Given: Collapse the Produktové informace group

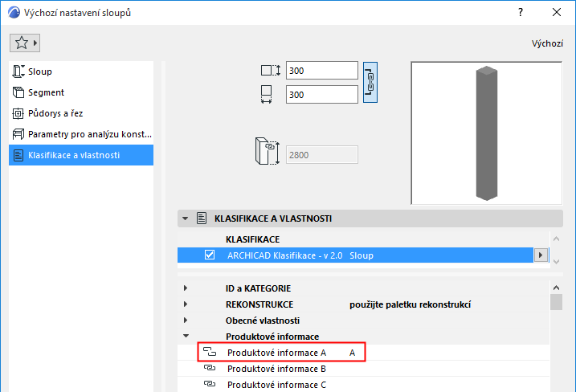Looking at the screenshot, I should click(x=186, y=336).
